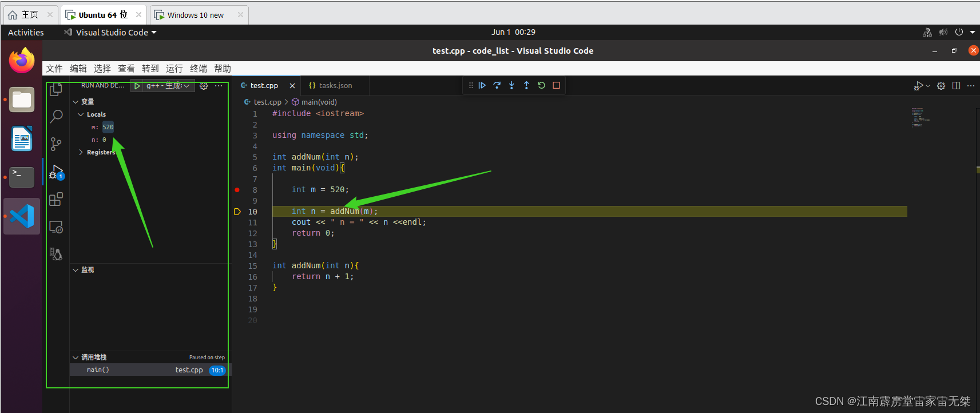Open the 选择 menu
The height and width of the screenshot is (413, 980).
[102, 69]
